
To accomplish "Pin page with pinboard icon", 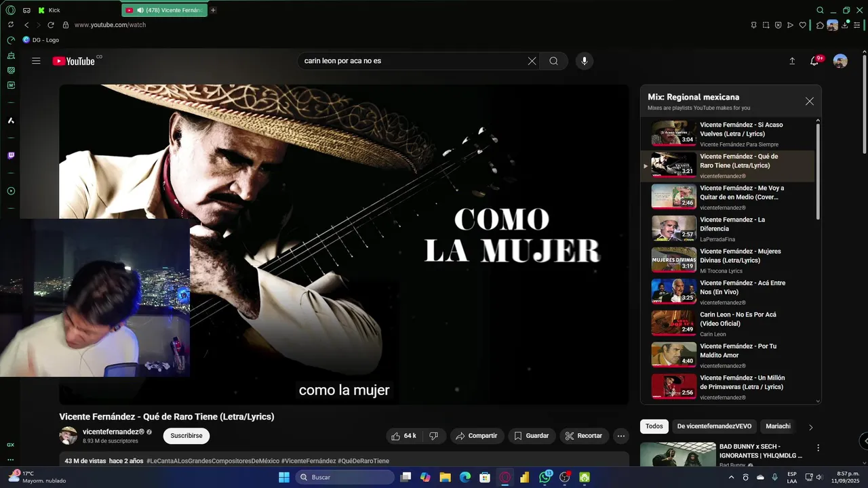I will [x=753, y=25].
